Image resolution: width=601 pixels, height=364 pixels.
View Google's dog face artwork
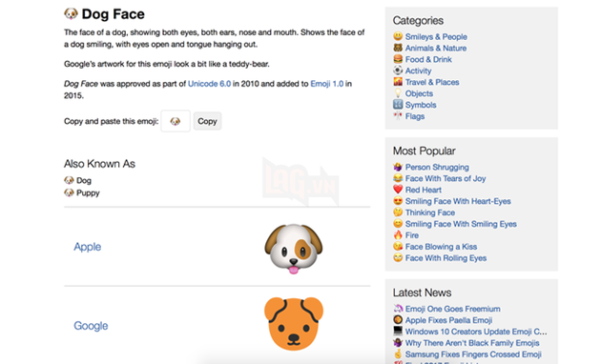tap(294, 324)
